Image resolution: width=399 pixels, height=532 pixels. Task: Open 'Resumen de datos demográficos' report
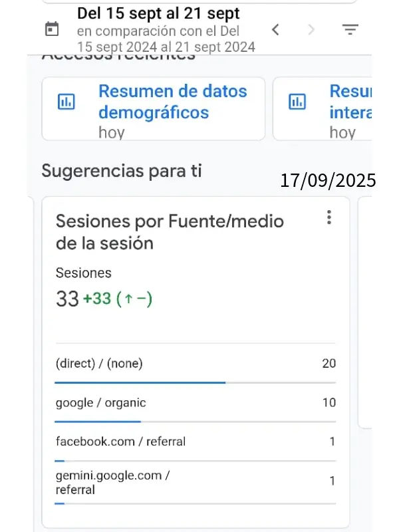point(172,102)
